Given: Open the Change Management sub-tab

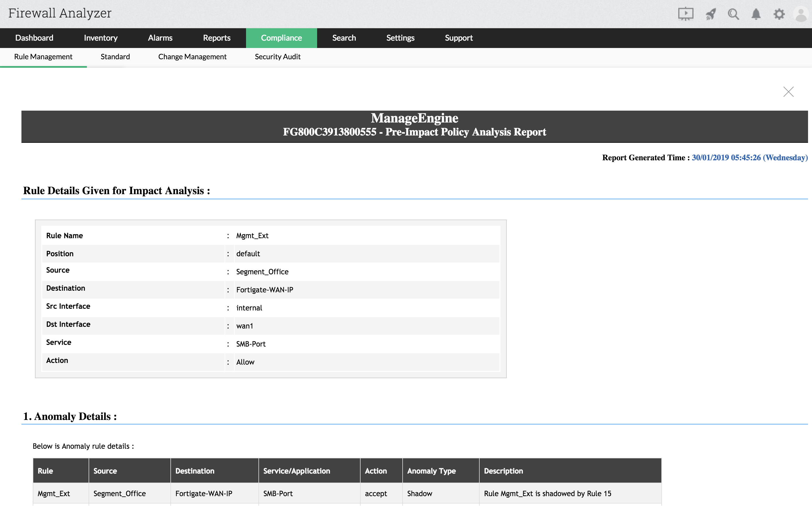Looking at the screenshot, I should (x=192, y=57).
